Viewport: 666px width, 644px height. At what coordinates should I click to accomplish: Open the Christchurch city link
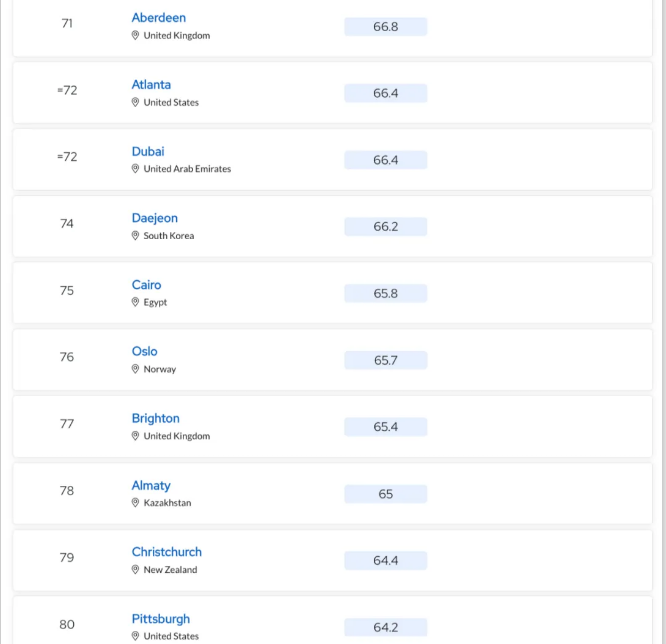166,552
